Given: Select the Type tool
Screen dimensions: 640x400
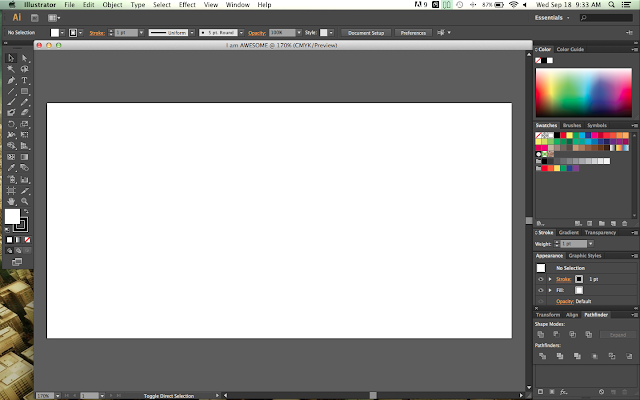Looking at the screenshot, I should click(24, 80).
